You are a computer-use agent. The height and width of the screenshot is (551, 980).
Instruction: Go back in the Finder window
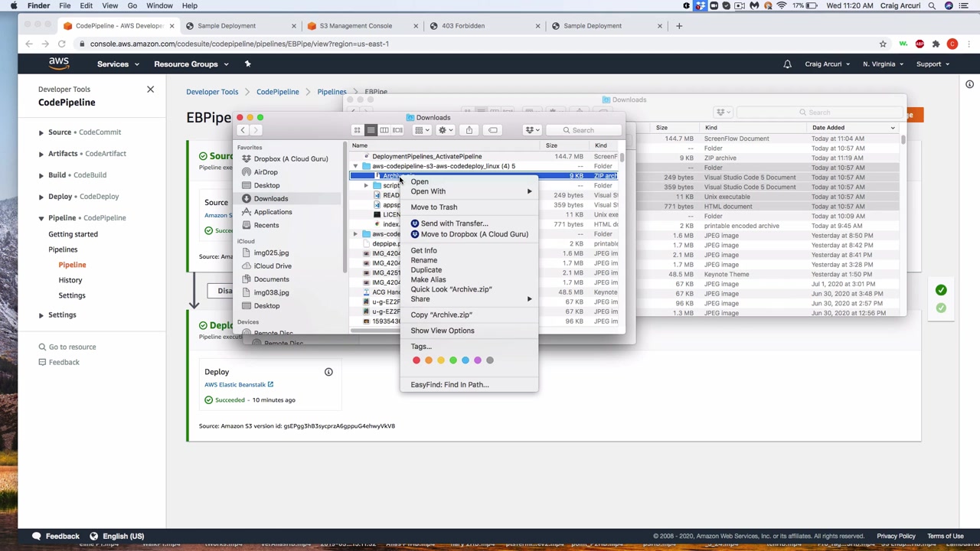click(x=243, y=130)
